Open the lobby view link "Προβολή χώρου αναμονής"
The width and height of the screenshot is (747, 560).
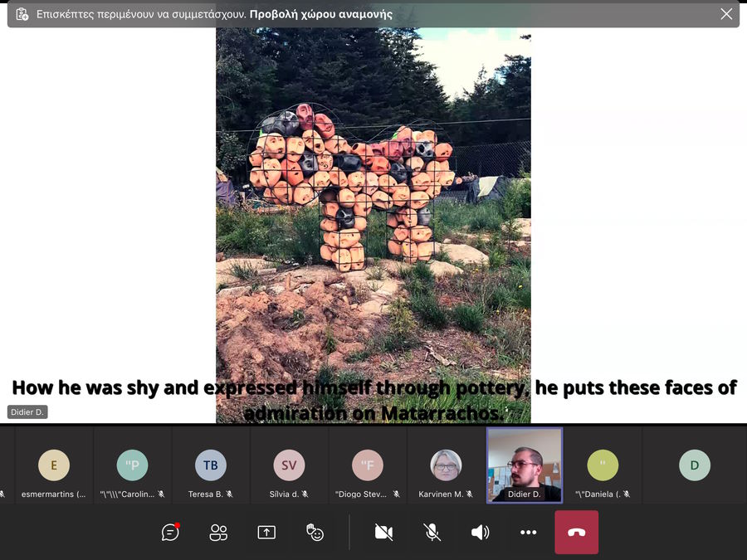pos(320,14)
